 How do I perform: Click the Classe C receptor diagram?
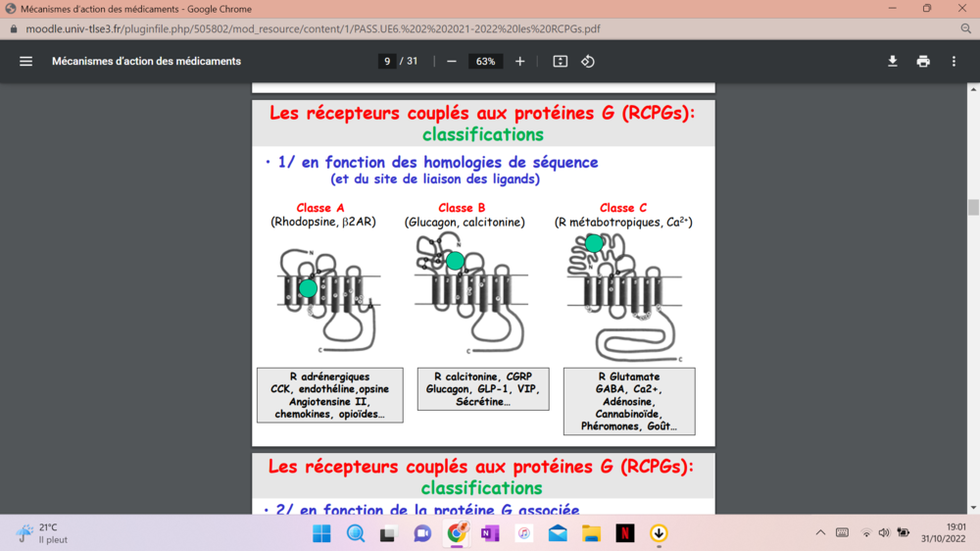point(623,298)
